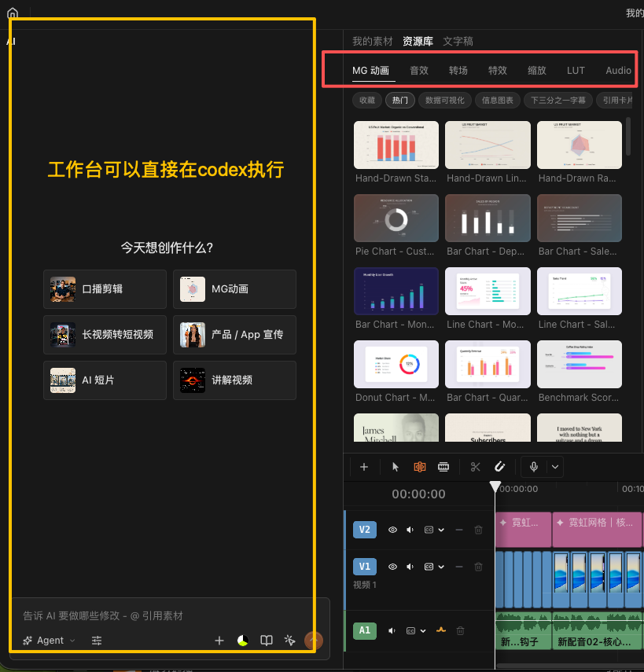Choose the 口播剪辑 creation option
This screenshot has height=672, width=644.
coord(105,289)
